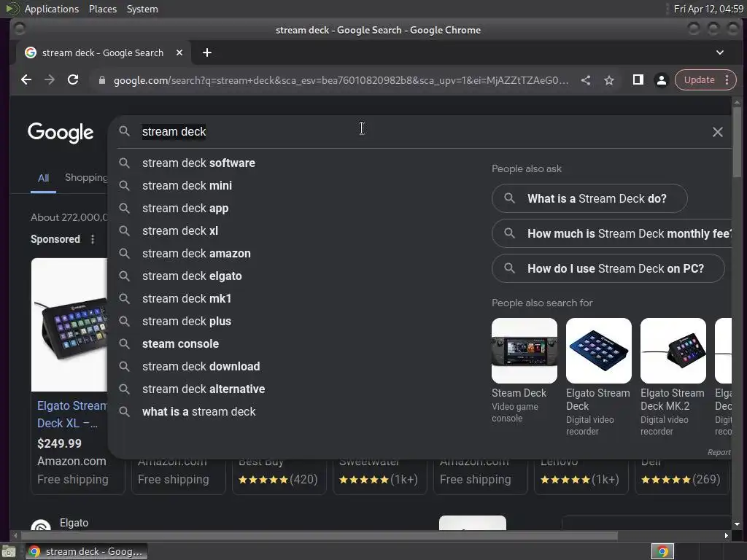Screen dimensions: 747x560
Task: Open the System menu
Action: (x=142, y=9)
